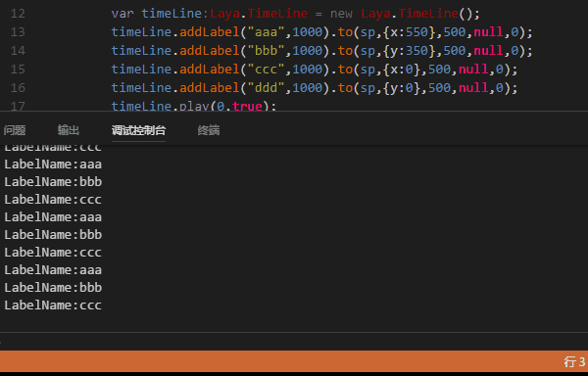Click the new keyword on line 12

coord(341,14)
